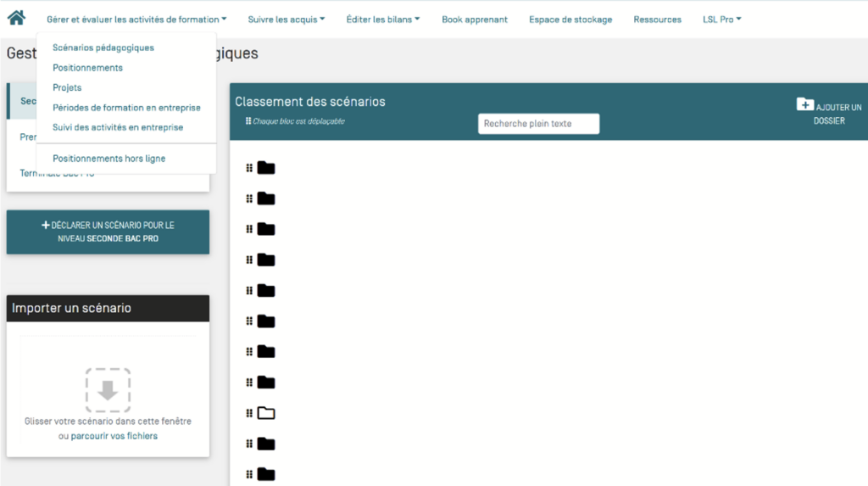The width and height of the screenshot is (868, 486).
Task: Click the last visible folder icon
Action: tap(266, 474)
